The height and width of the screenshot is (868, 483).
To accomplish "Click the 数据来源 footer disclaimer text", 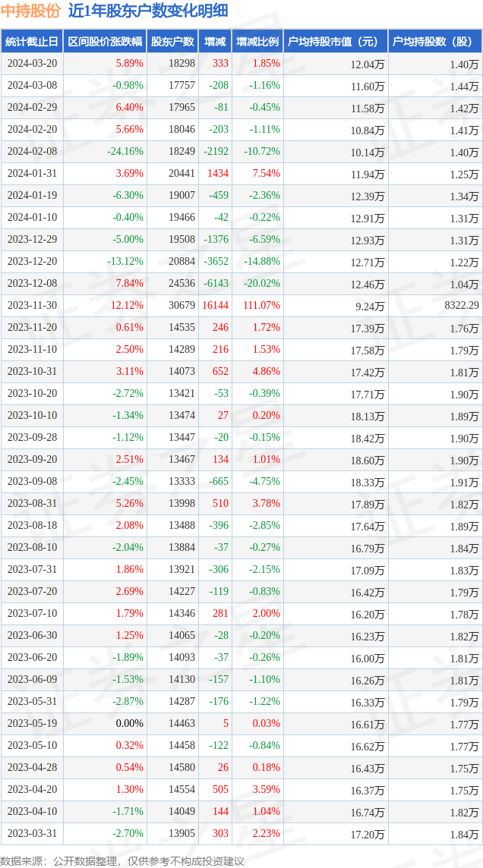I will pyautogui.click(x=122, y=860).
